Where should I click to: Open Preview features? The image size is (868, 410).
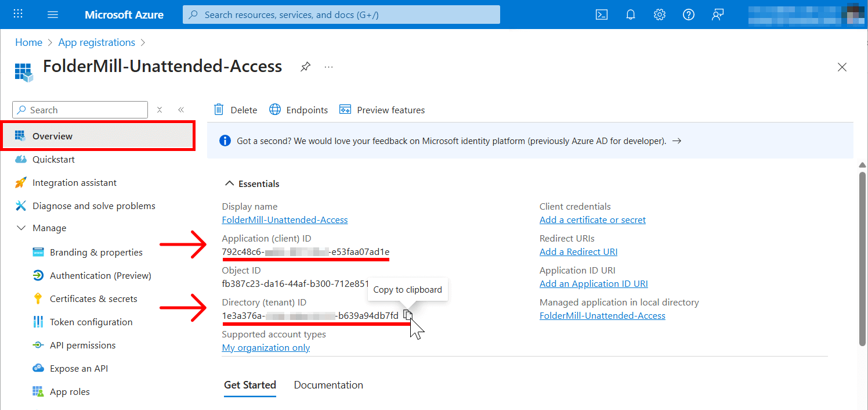(382, 109)
